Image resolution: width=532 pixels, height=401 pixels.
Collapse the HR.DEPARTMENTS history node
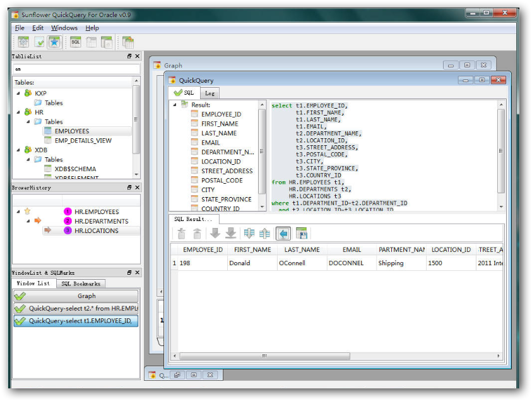click(28, 221)
